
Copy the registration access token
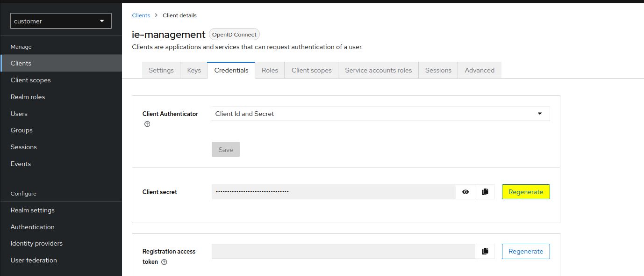coord(485,251)
